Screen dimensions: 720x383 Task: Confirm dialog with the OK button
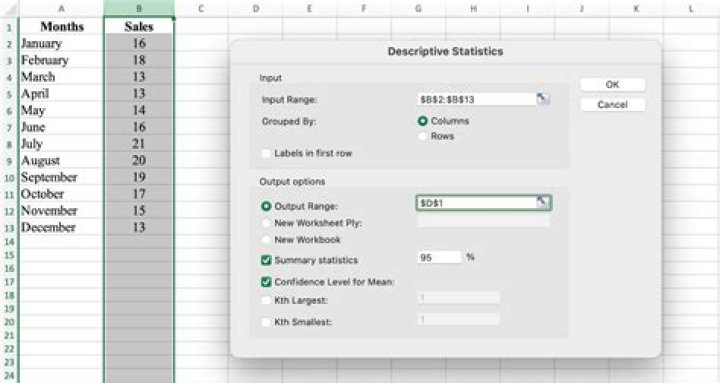tap(612, 84)
